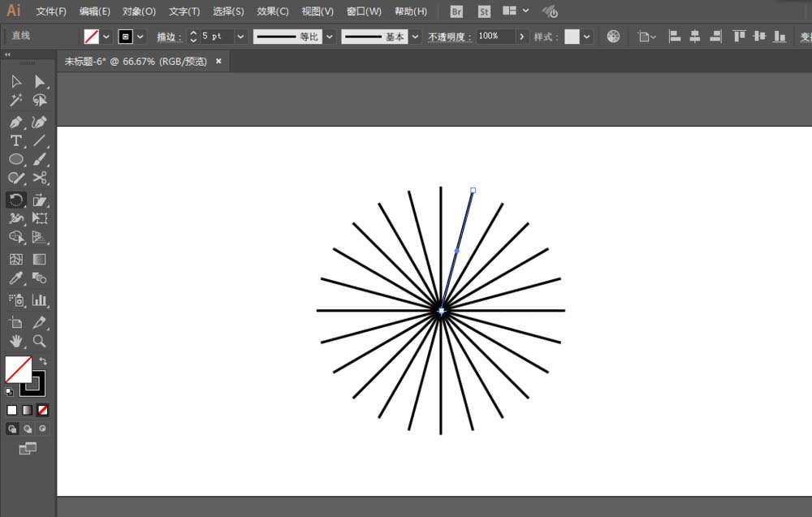Click Vertical Align Bottom icon

780,37
